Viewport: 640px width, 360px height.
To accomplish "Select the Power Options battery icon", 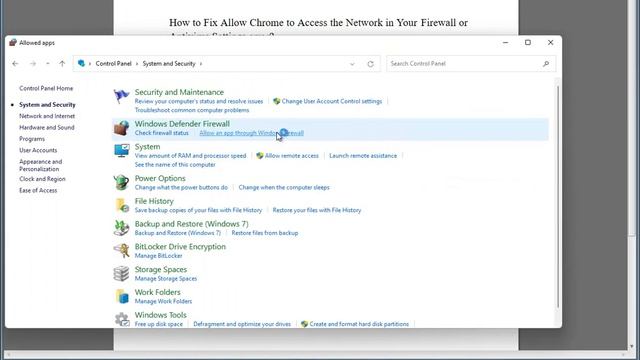I will (x=121, y=182).
